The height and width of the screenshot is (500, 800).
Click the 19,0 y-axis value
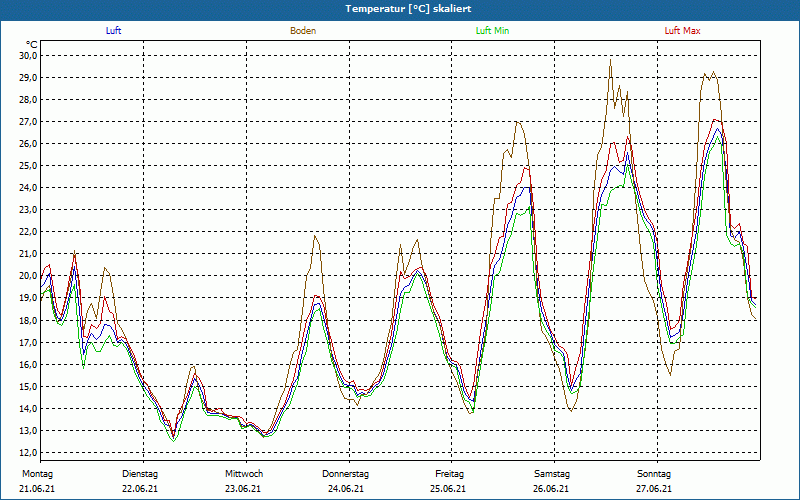[29, 298]
